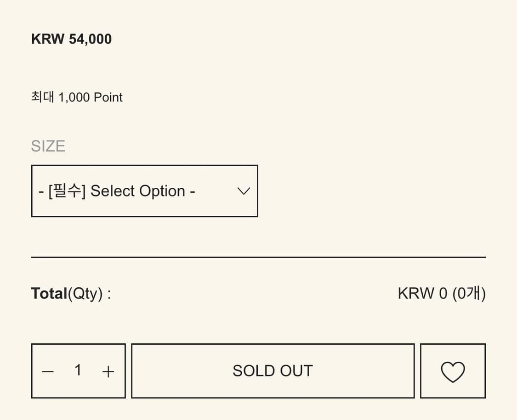Click the '54,000' number in the price
Viewport: 517px width, 420px height.
tap(90, 39)
